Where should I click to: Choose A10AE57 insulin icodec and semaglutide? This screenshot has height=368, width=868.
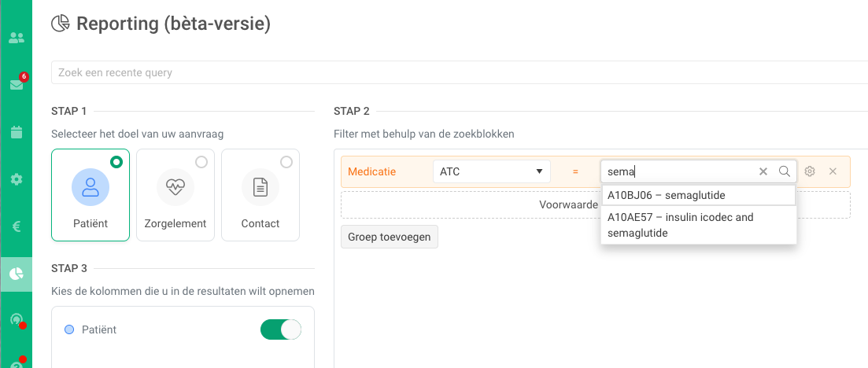coord(698,225)
